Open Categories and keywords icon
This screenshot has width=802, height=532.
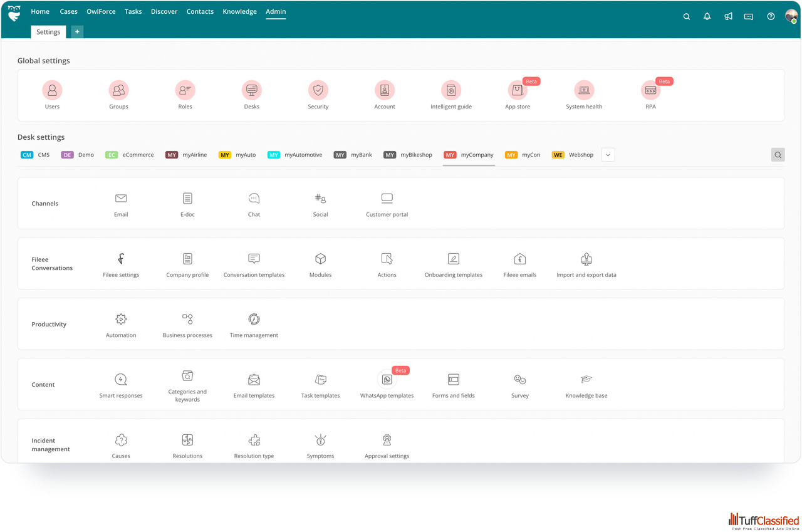pyautogui.click(x=187, y=376)
